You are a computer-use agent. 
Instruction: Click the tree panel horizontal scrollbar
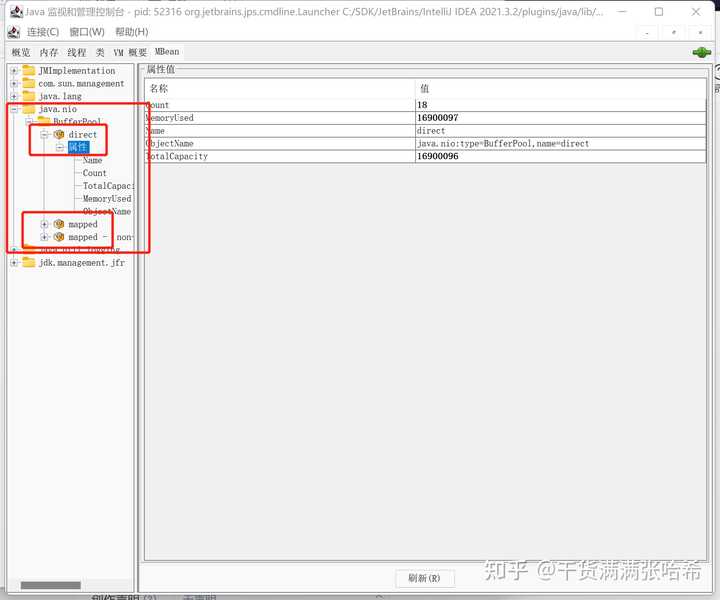point(51,585)
